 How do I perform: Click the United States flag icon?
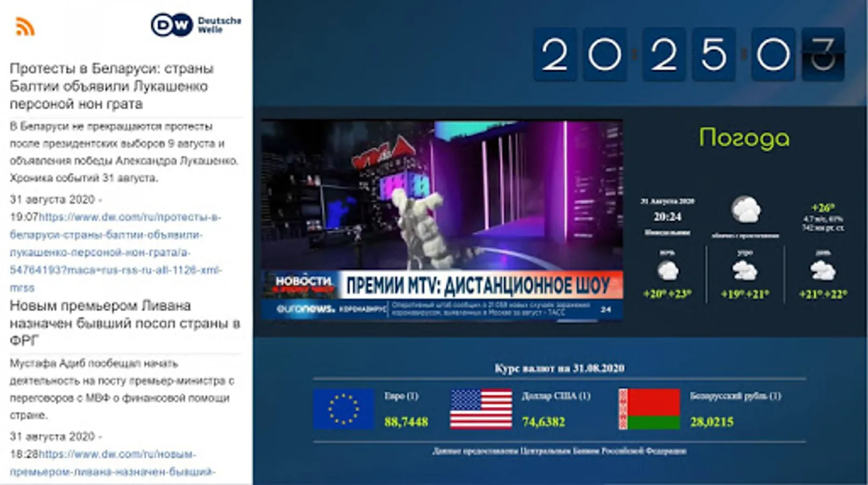pos(481,409)
